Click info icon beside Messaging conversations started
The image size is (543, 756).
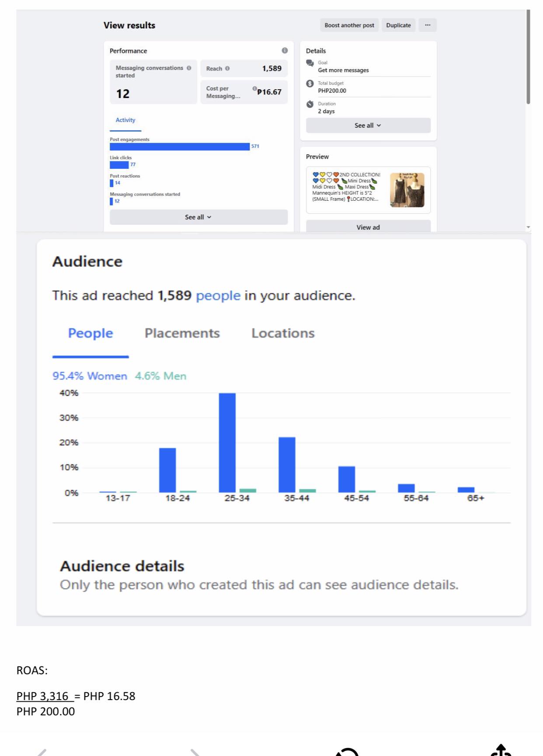pos(189,68)
